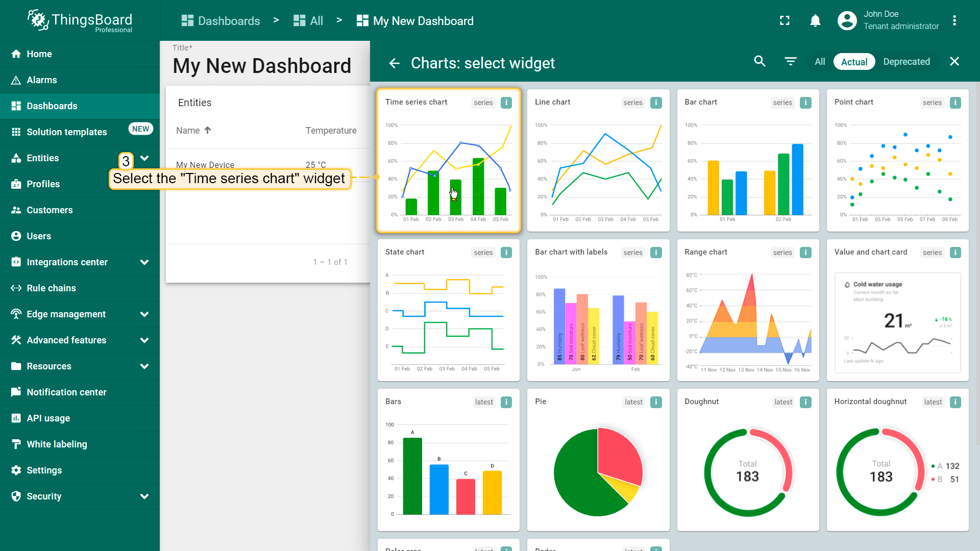Go to Alarms in sidebar

tap(42, 80)
